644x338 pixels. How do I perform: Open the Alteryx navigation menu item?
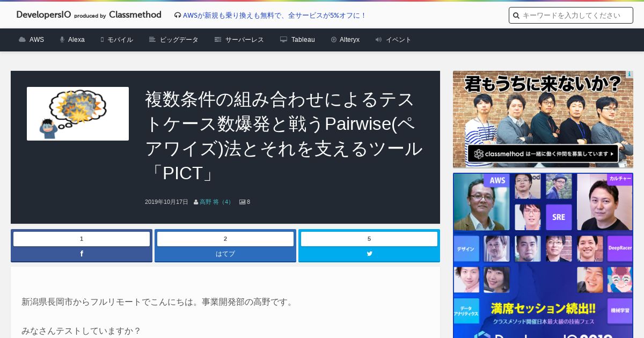349,40
